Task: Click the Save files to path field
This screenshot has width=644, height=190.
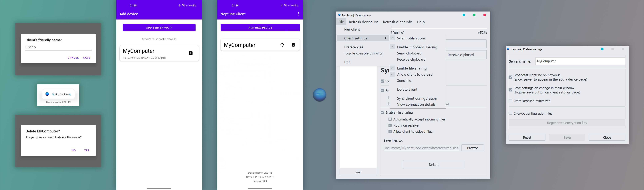Action: coord(421,148)
